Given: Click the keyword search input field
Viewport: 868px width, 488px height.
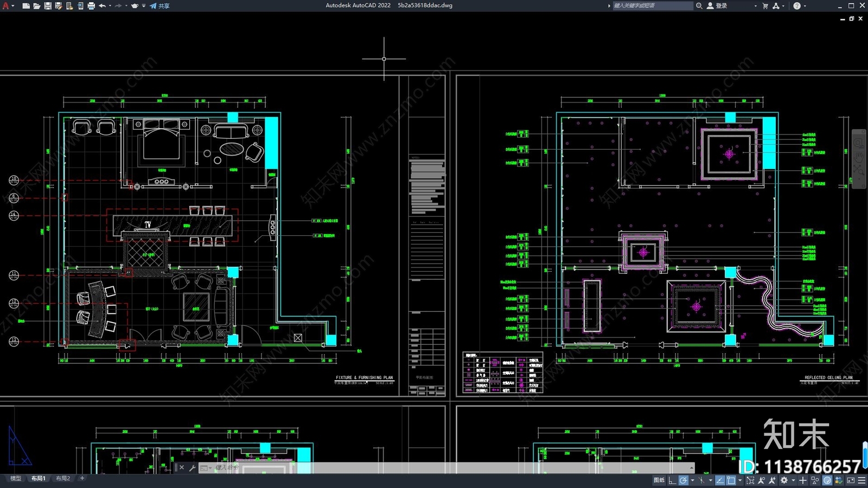Looking at the screenshot, I should [653, 5].
